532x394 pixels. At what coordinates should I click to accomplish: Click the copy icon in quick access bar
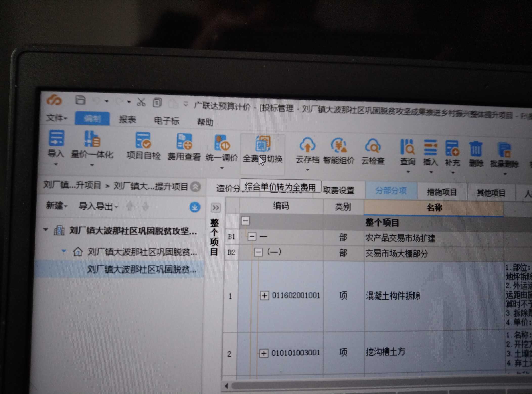[x=157, y=102]
